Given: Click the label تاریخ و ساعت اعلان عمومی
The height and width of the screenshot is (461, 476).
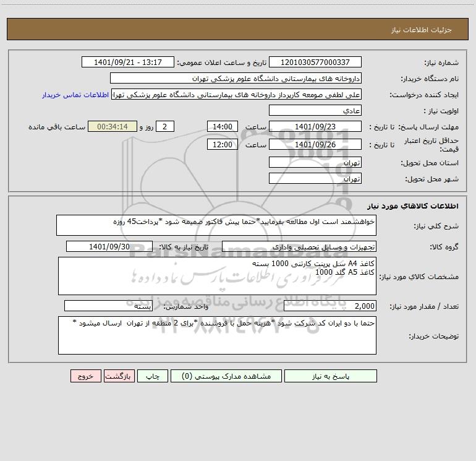Looking at the screenshot, I should 221,63.
